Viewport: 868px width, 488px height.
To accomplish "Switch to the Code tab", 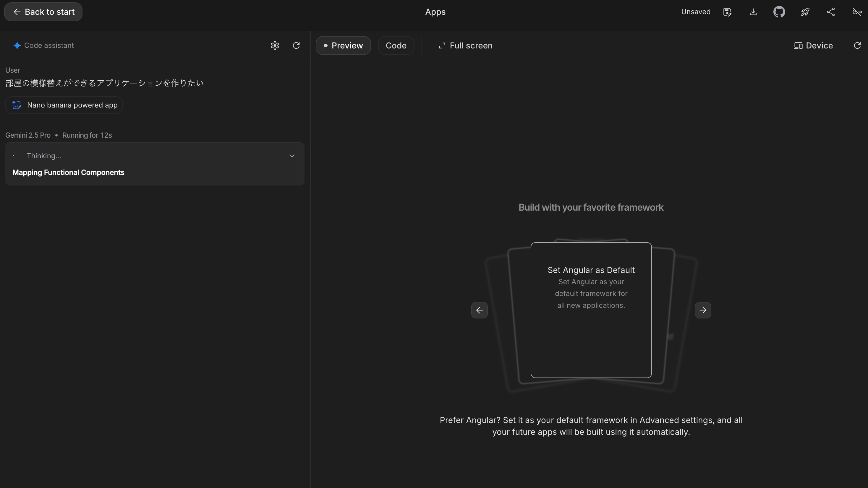I will (396, 45).
